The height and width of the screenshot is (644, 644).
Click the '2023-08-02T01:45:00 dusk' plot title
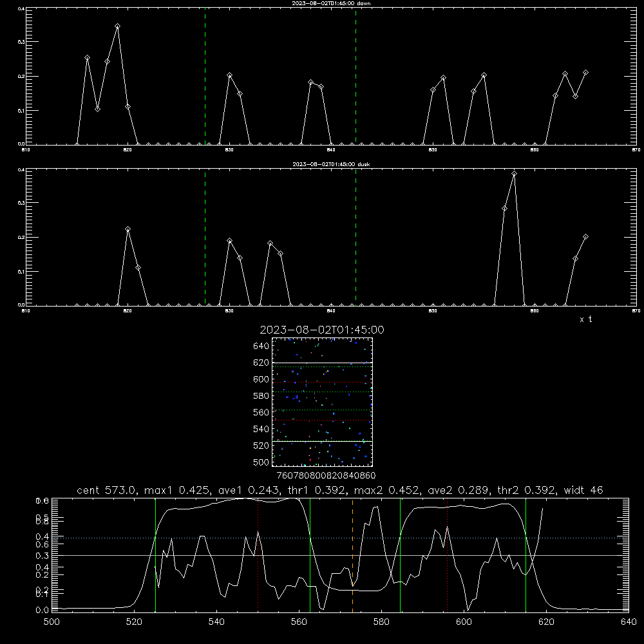[x=331, y=164]
